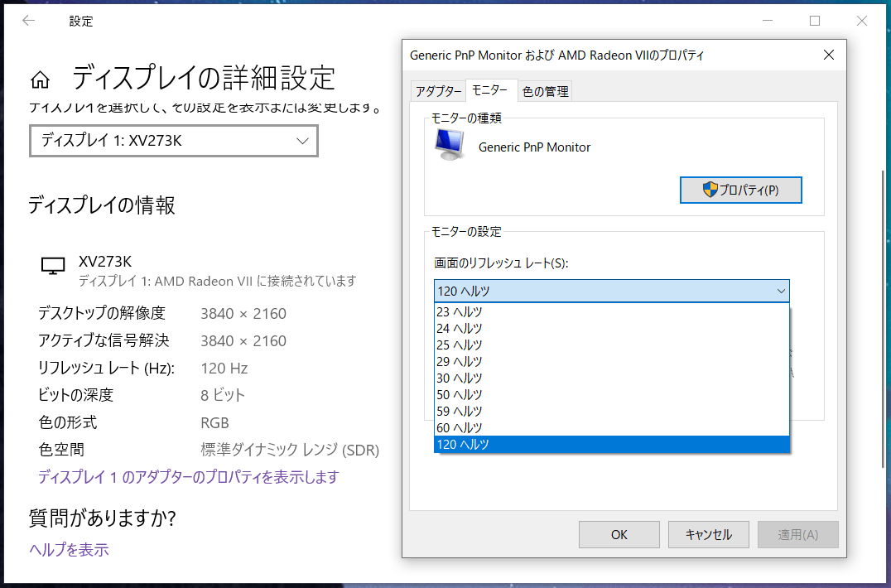The height and width of the screenshot is (588, 891).
Task: Select 29 ヘルツ refresh rate
Action: 611,361
